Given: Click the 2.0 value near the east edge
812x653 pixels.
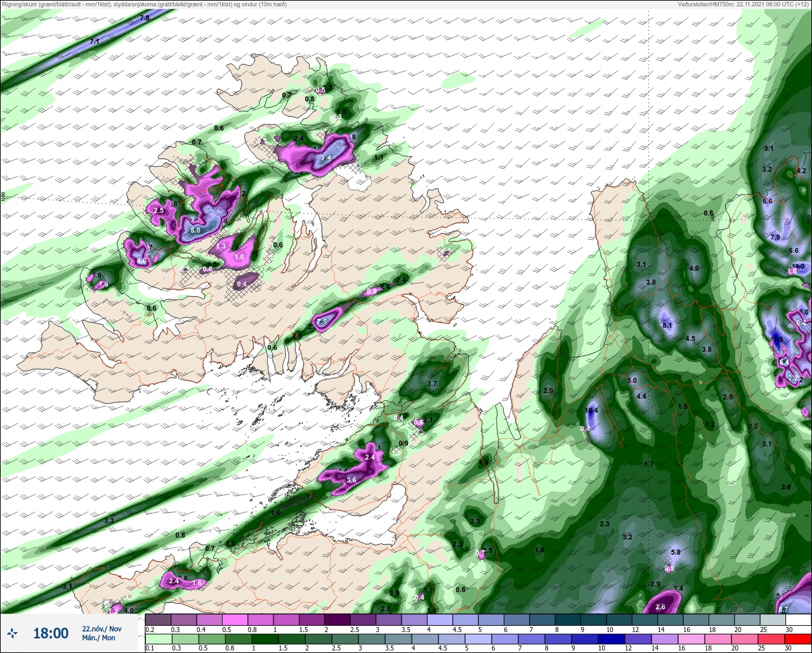Looking at the screenshot, I should pos(786,487).
